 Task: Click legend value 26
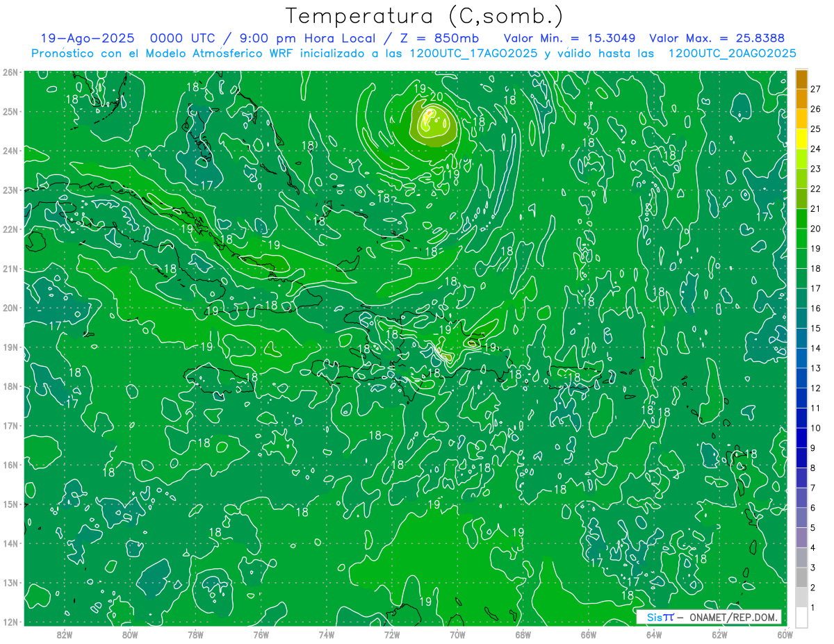click(816, 109)
